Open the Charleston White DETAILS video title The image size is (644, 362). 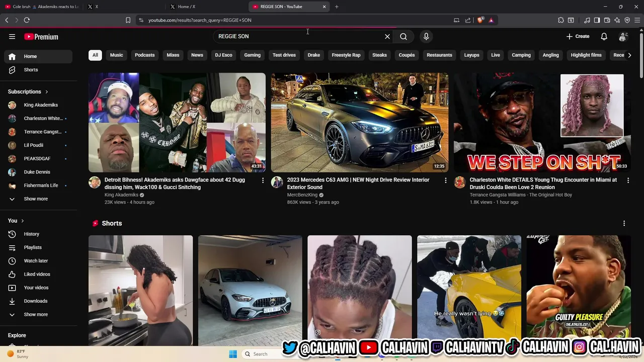(543, 184)
